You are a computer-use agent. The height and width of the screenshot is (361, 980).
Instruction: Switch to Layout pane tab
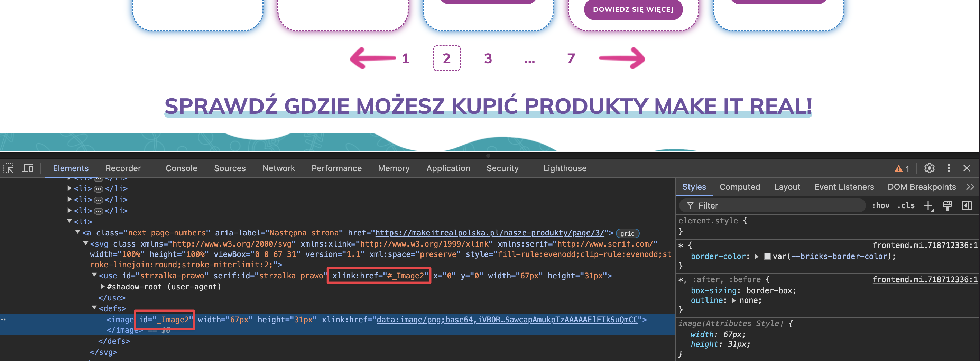coord(787,187)
